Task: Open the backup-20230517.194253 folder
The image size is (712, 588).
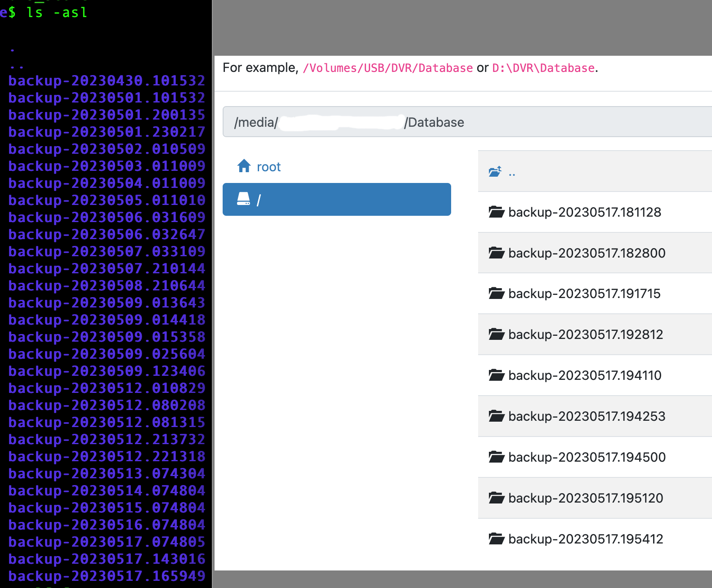Action: (x=587, y=416)
